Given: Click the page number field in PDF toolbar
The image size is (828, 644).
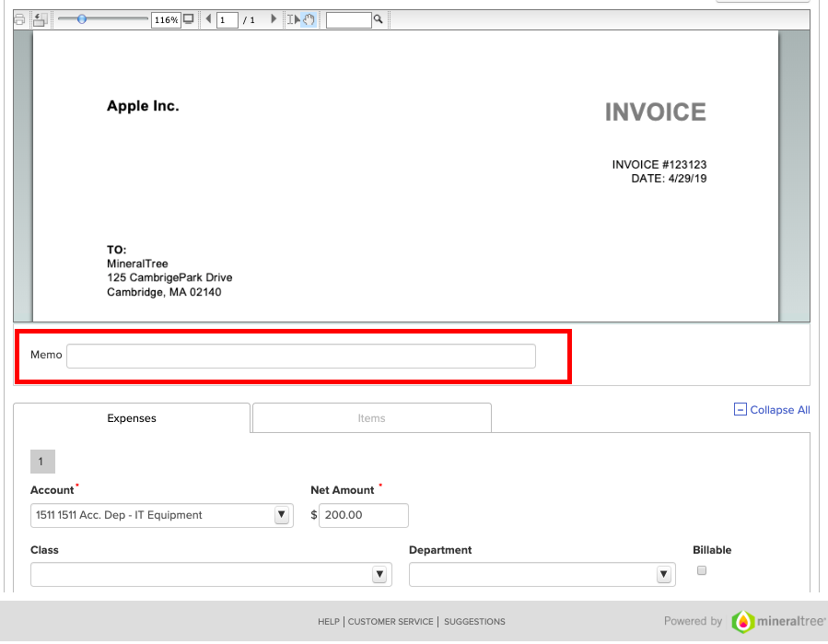Looking at the screenshot, I should 227,20.
